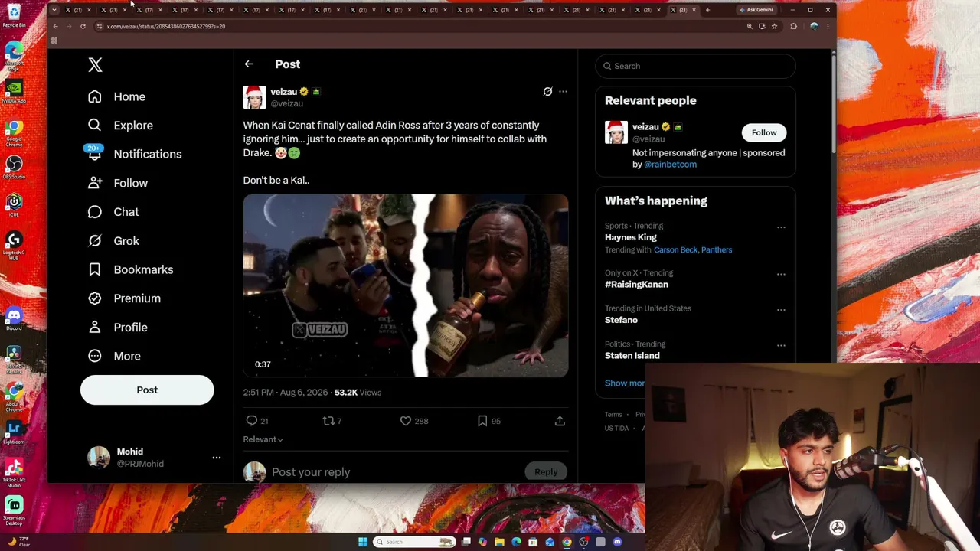The height and width of the screenshot is (551, 980).
Task: Open the Relevant replies sort dropdown
Action: (263, 439)
